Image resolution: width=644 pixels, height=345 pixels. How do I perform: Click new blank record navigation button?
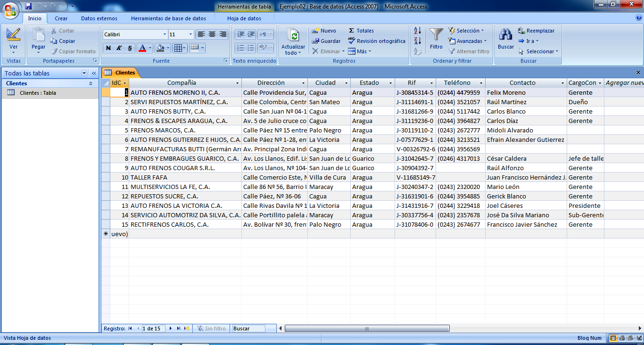187,329
